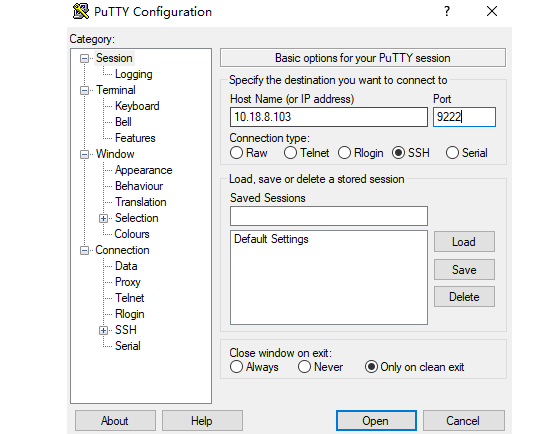Viewport: 554px width, 434px height.
Task: Open the Window category
Action: click(x=115, y=154)
